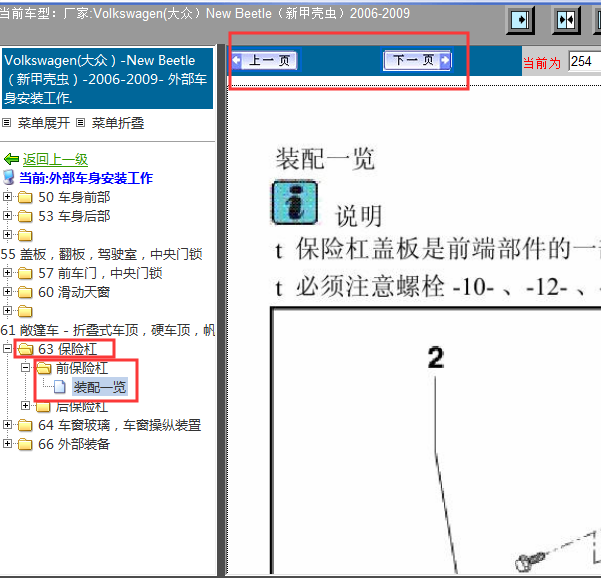Click the folder icon above 55 盖板 row
The height and width of the screenshot is (578, 601).
click(25, 235)
